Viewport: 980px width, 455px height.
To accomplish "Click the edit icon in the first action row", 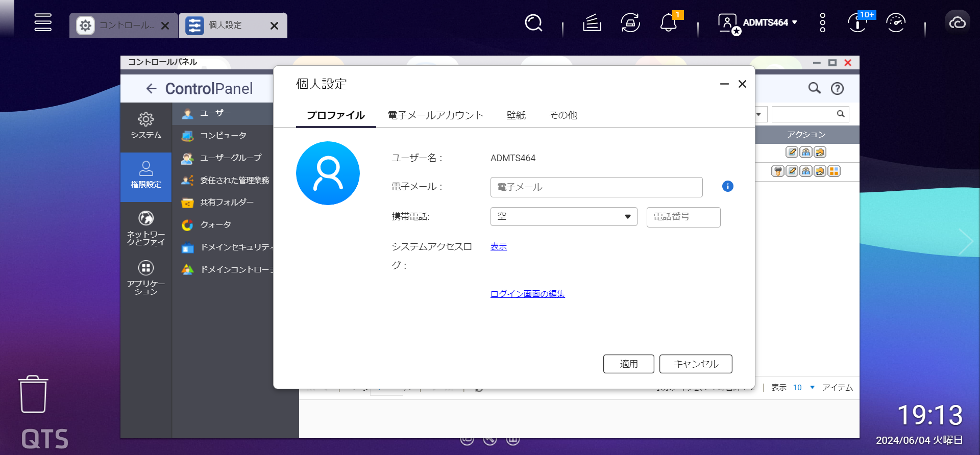I will [x=792, y=152].
